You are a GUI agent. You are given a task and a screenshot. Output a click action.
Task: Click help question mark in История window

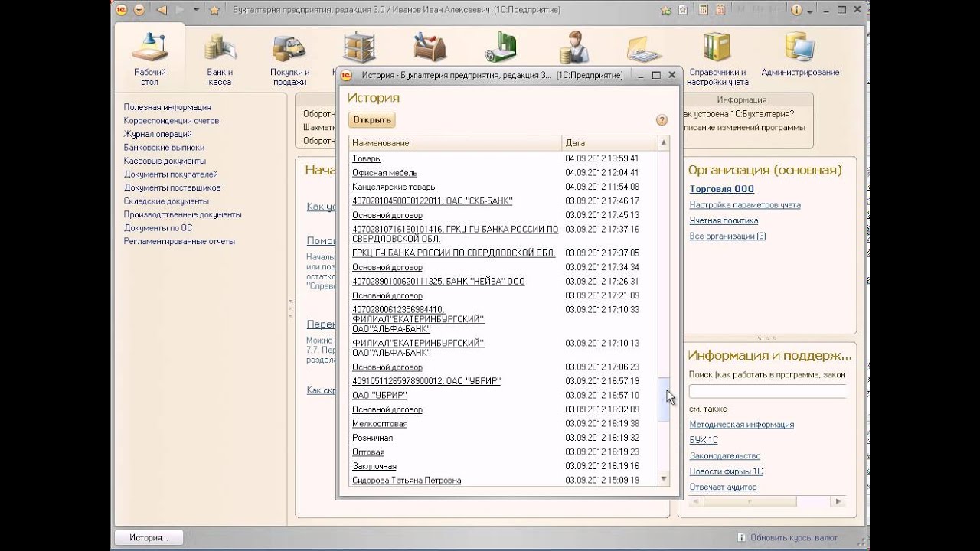[x=662, y=120]
